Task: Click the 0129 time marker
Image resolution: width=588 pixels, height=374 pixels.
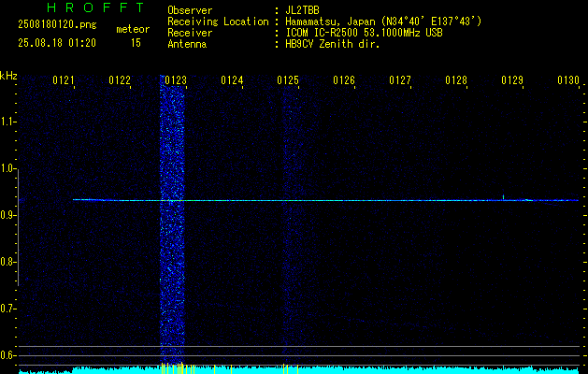Action: (x=512, y=80)
